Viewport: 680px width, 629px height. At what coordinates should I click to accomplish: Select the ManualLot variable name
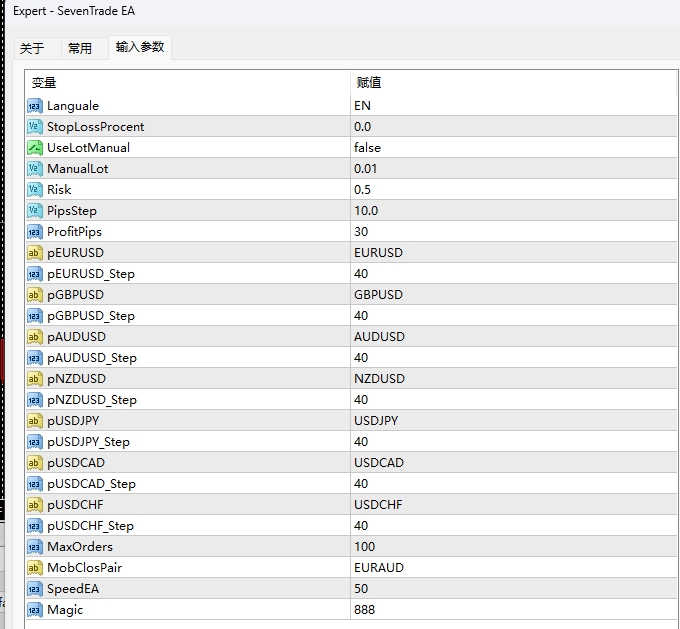point(78,169)
